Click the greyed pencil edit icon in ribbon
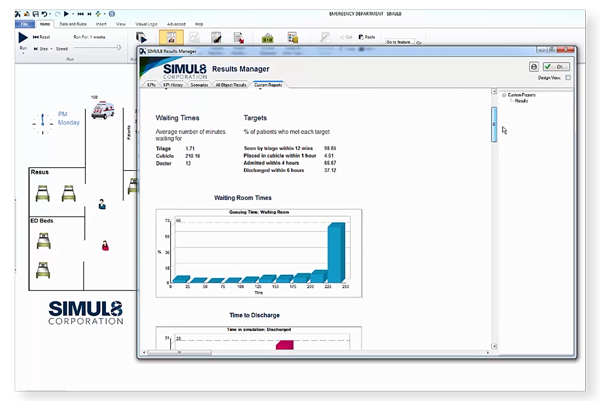Screen dimensions: 600x401 [325, 38]
